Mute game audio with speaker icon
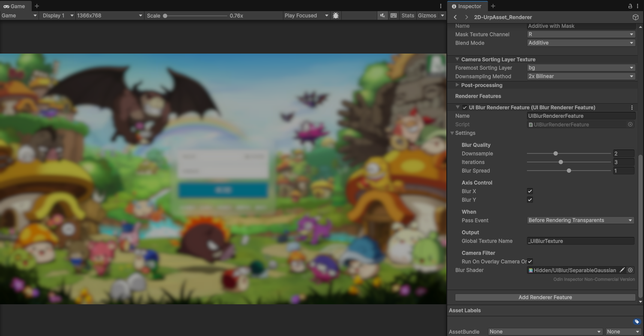Viewport: 644px width, 336px height. 382,15
